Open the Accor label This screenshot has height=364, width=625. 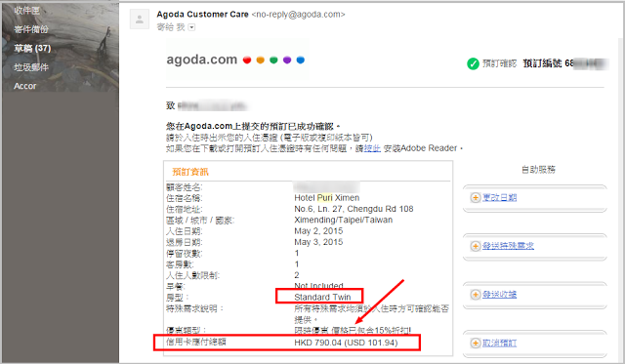25,86
